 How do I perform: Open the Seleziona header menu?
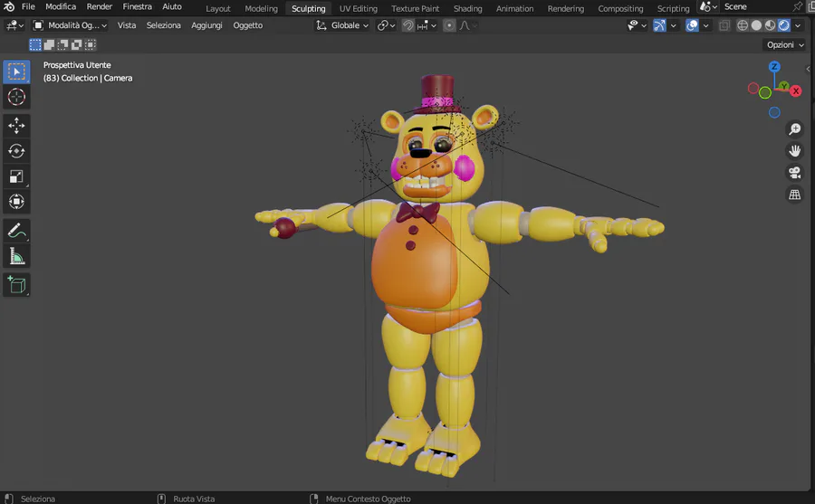point(163,25)
